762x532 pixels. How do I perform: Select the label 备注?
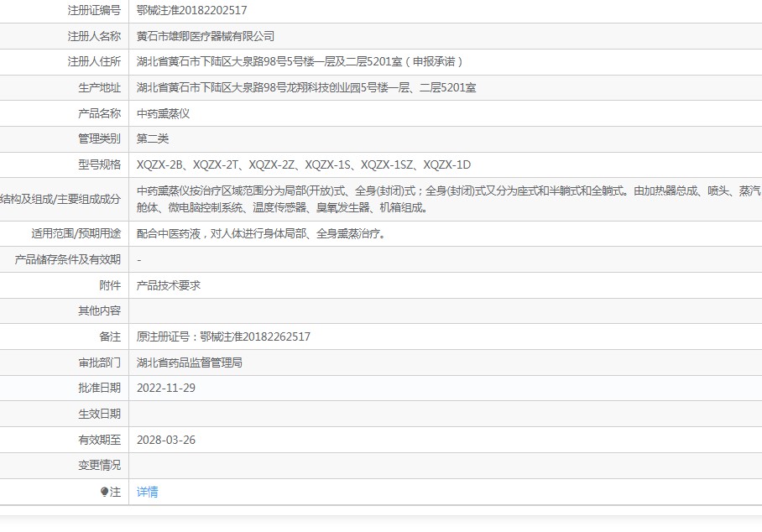point(110,336)
